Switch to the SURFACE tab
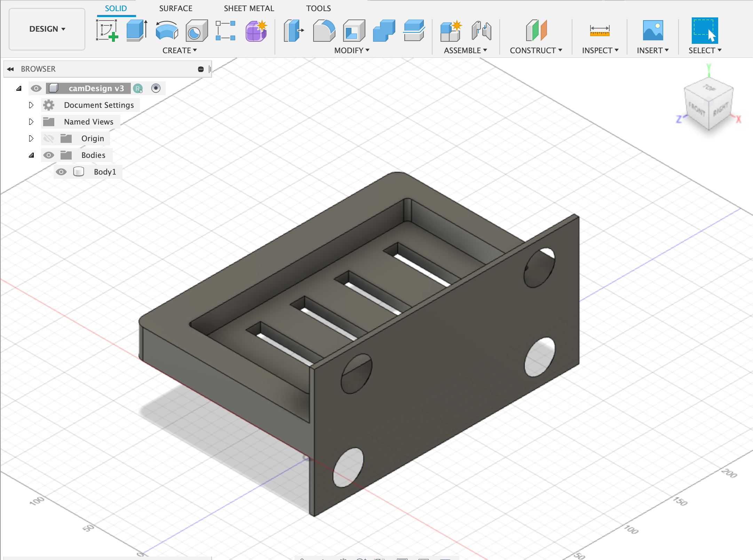 [x=176, y=8]
